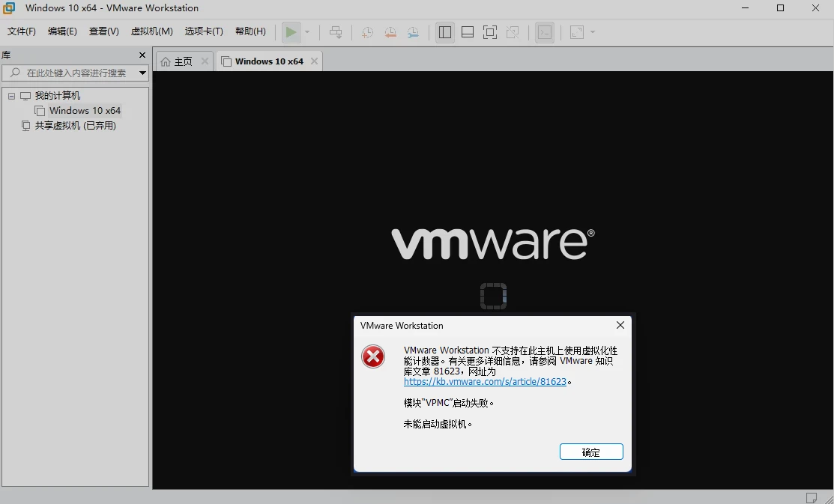Open the 选项卡(T) menu

[x=204, y=31]
